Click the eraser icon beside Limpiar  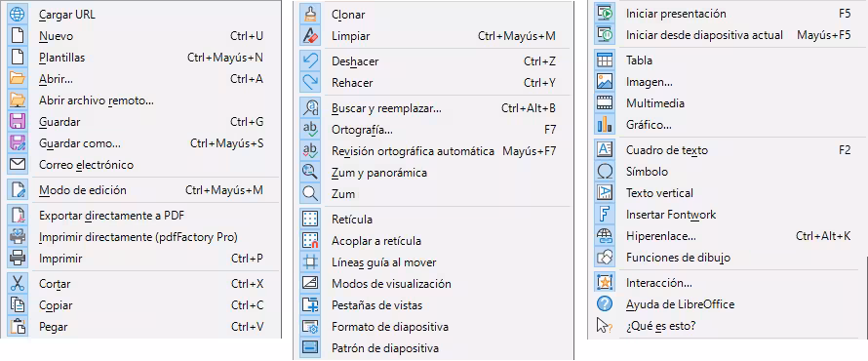coord(310,36)
